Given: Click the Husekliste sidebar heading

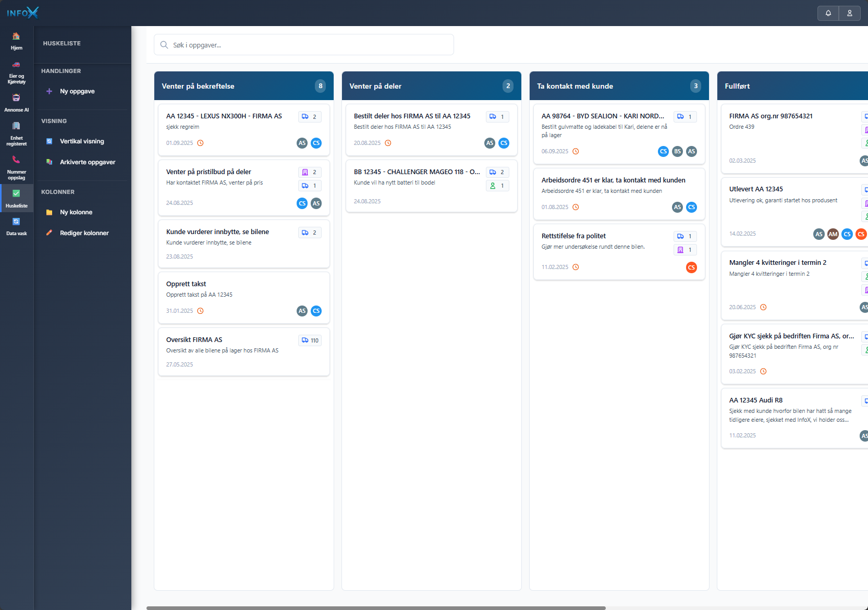Looking at the screenshot, I should coord(62,43).
